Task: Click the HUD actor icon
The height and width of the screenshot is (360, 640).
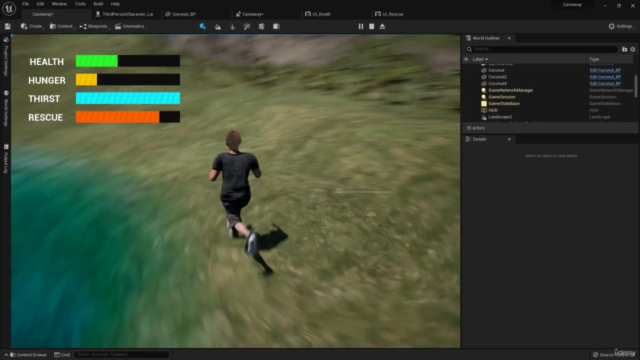Action: click(484, 110)
